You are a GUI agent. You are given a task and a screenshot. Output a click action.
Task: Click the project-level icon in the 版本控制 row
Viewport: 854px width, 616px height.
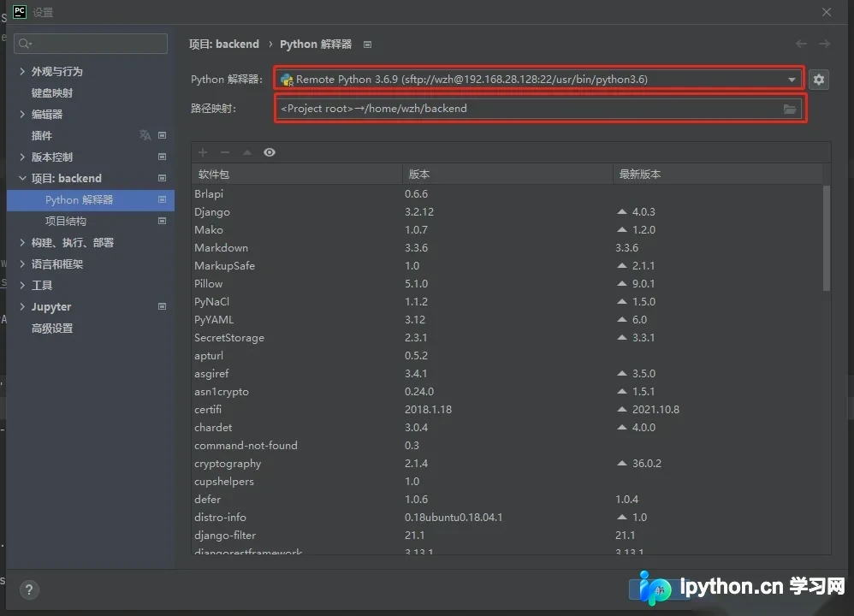(x=162, y=157)
